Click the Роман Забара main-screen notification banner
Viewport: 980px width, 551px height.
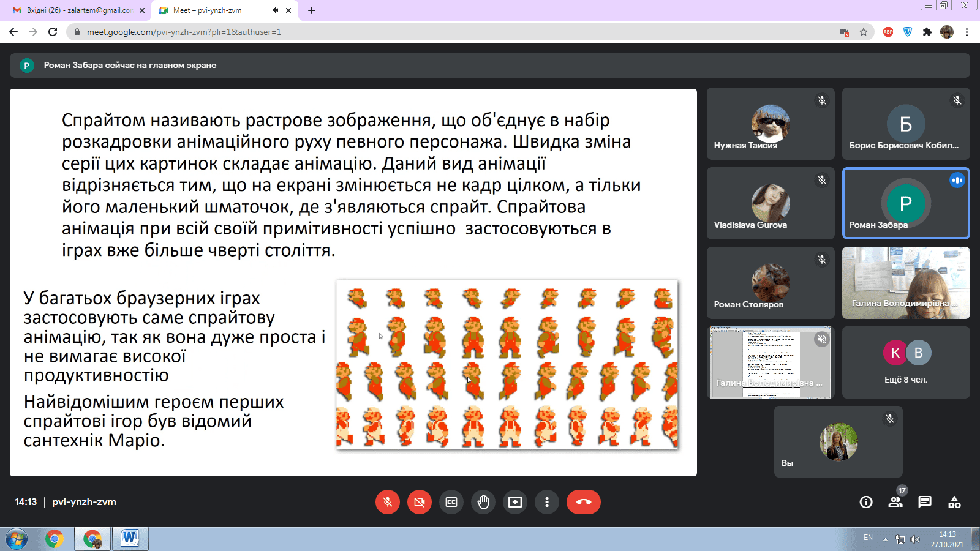490,66
